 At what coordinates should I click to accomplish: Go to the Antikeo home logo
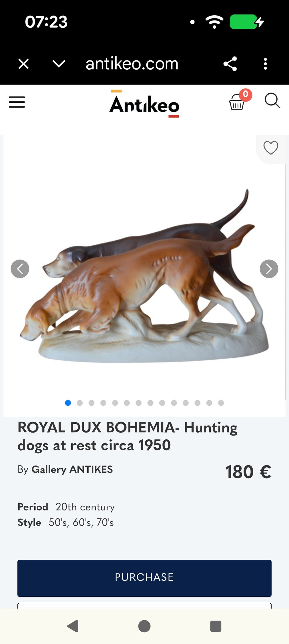click(x=144, y=104)
